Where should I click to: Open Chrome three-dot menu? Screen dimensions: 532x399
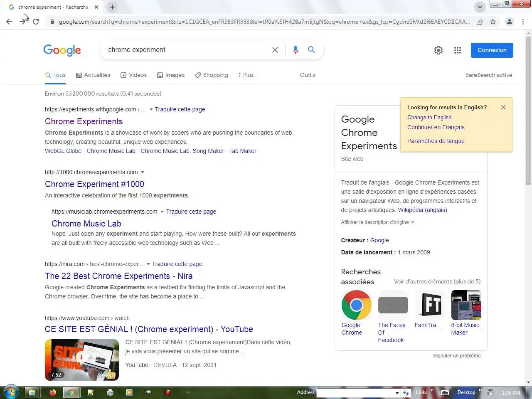(x=523, y=22)
